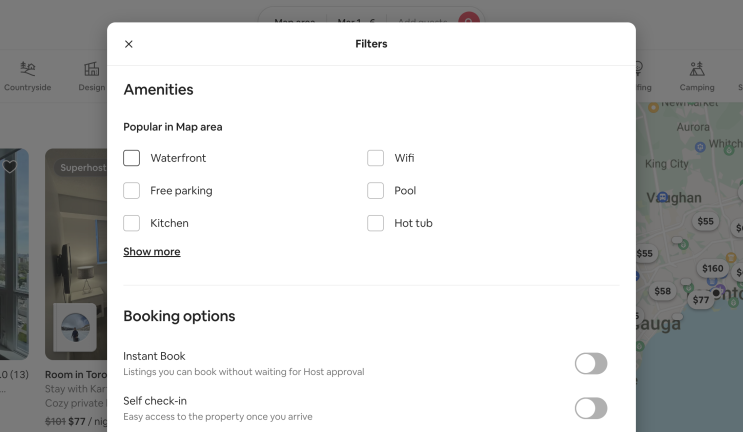Screen dimensions: 743x432
Task: Select the Design category icon
Action: 92,70
